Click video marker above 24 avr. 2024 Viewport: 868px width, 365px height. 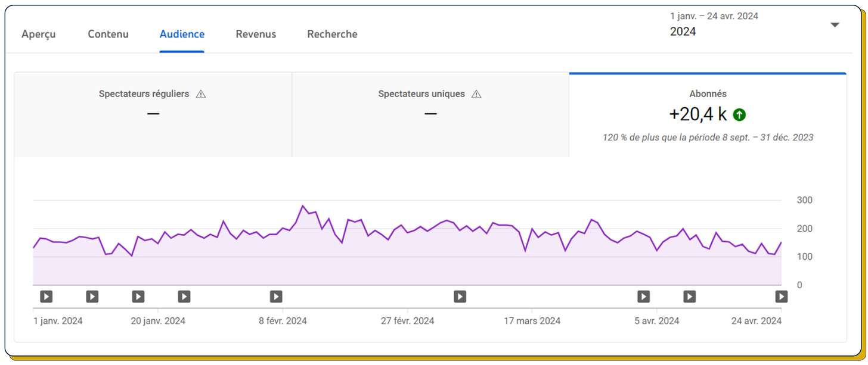[781, 296]
